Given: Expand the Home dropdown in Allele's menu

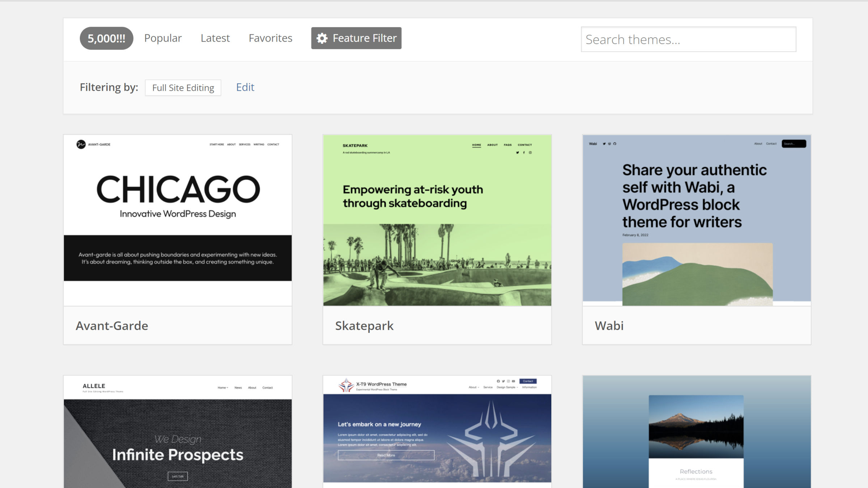Looking at the screenshot, I should (x=222, y=387).
